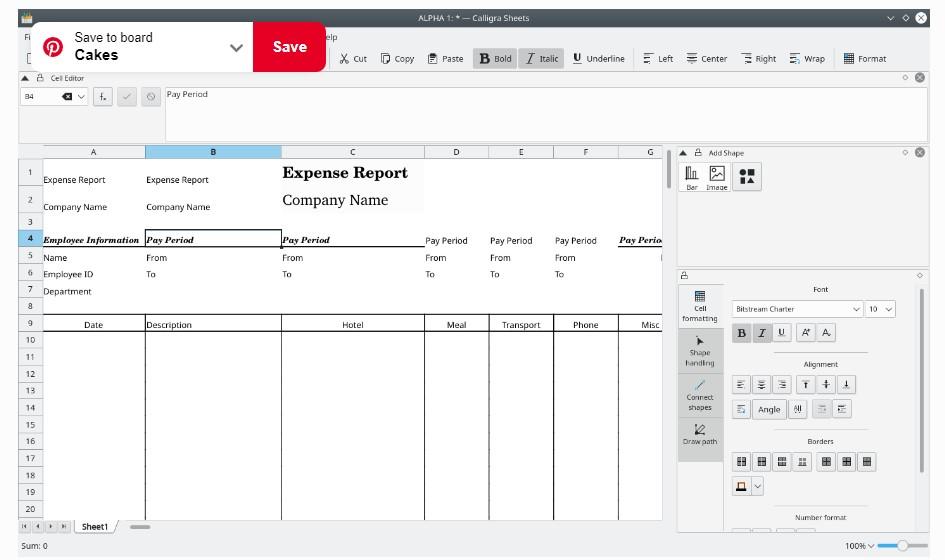
Task: Adjust the zoom slider in status bar
Action: (x=903, y=546)
